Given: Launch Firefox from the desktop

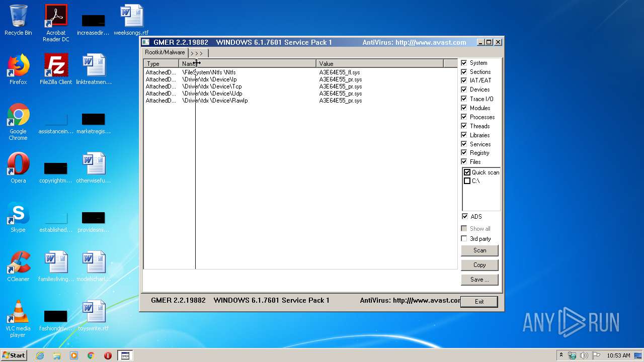Looking at the screenshot, I should (18, 69).
